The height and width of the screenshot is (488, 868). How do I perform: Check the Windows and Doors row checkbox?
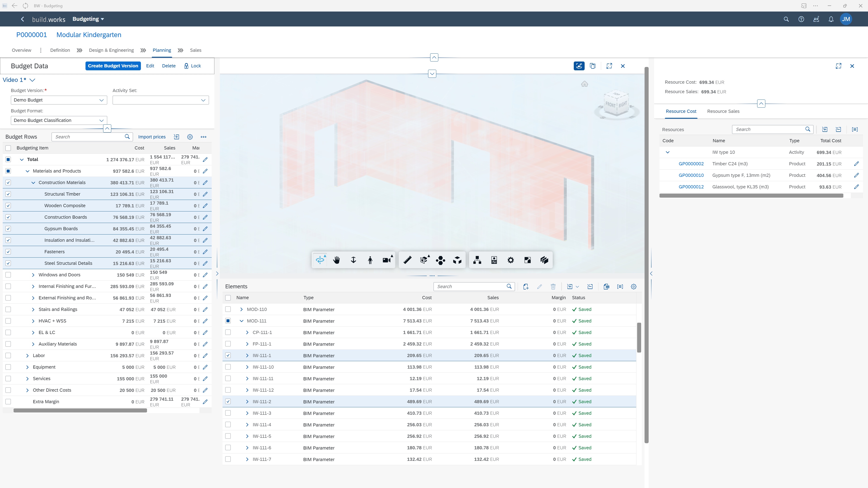click(x=8, y=275)
